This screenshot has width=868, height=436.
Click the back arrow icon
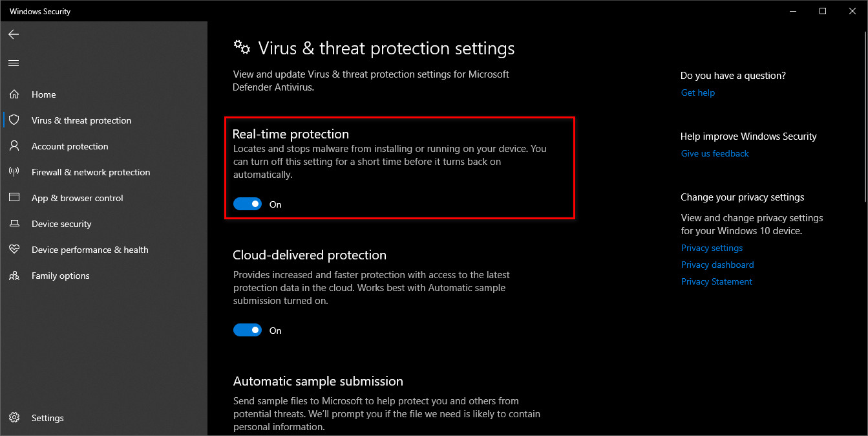[x=14, y=34]
